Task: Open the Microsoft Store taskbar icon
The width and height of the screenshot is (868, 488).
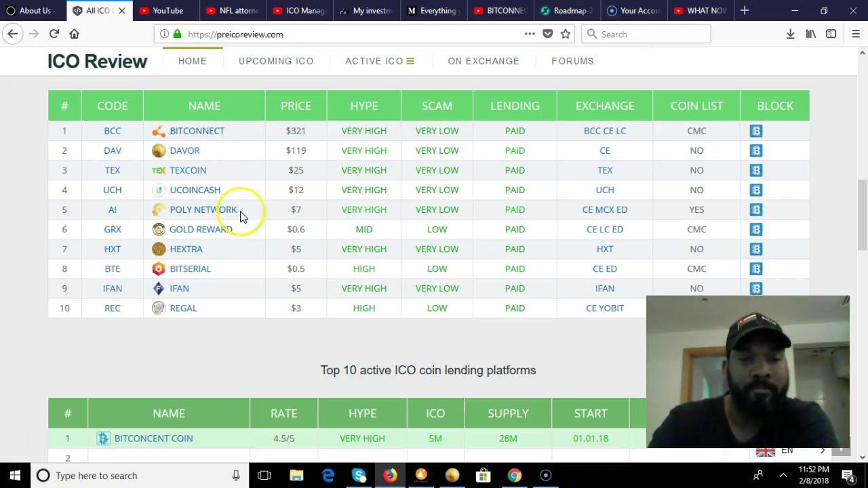Action: (x=484, y=476)
